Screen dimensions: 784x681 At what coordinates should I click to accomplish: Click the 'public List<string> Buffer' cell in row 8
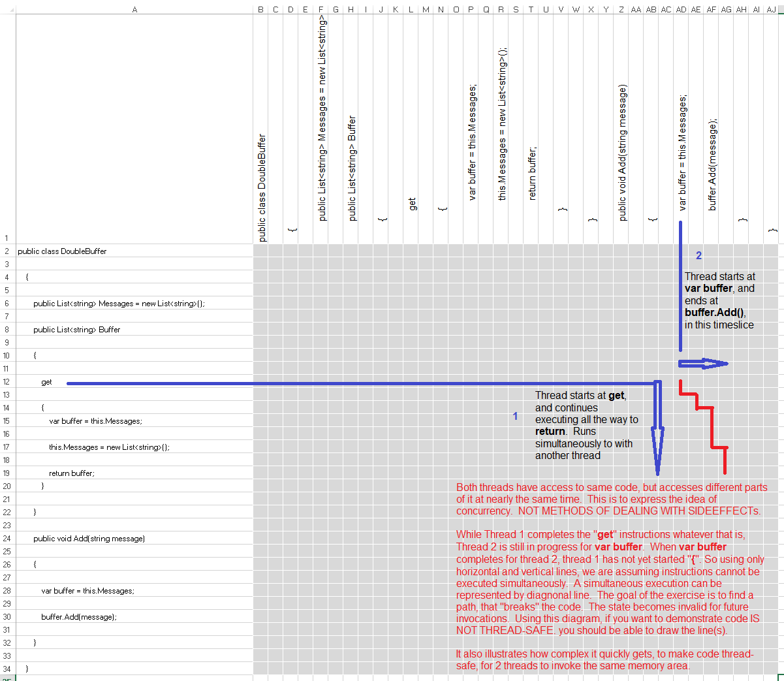point(134,329)
